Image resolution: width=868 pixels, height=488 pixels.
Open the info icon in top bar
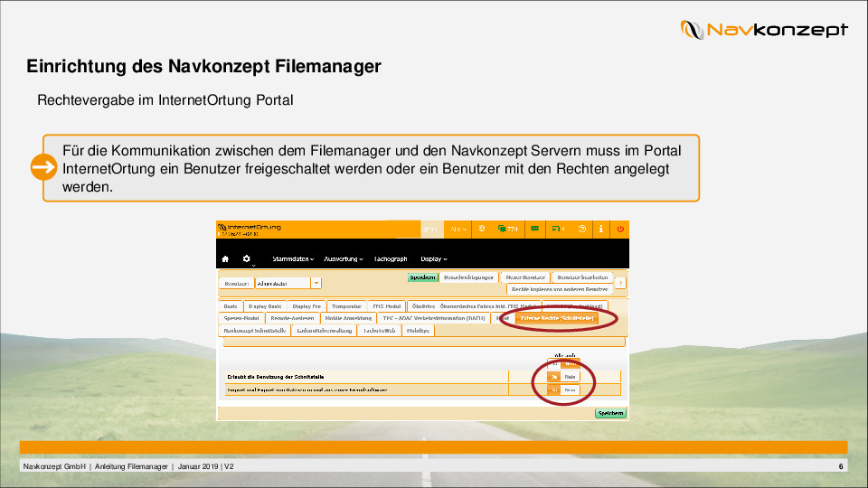coord(602,230)
